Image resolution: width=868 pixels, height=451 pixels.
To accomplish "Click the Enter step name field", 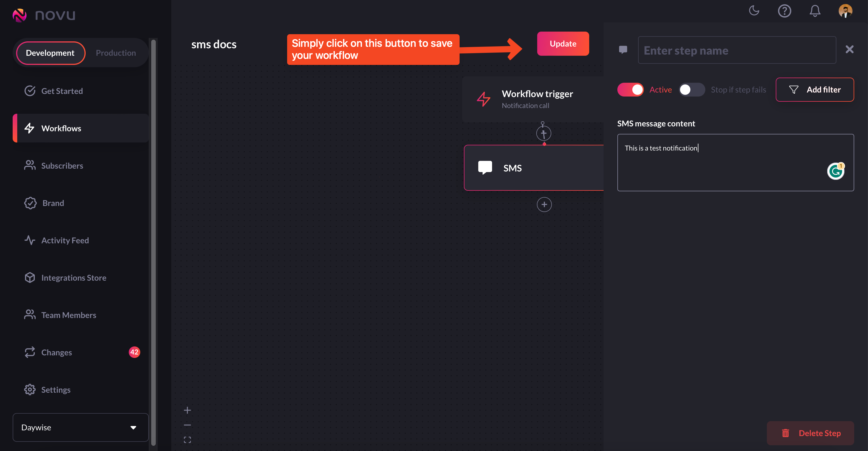I will click(x=737, y=50).
